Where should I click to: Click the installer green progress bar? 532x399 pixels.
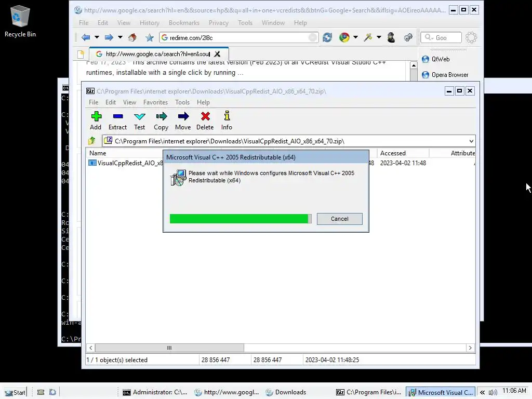click(241, 219)
